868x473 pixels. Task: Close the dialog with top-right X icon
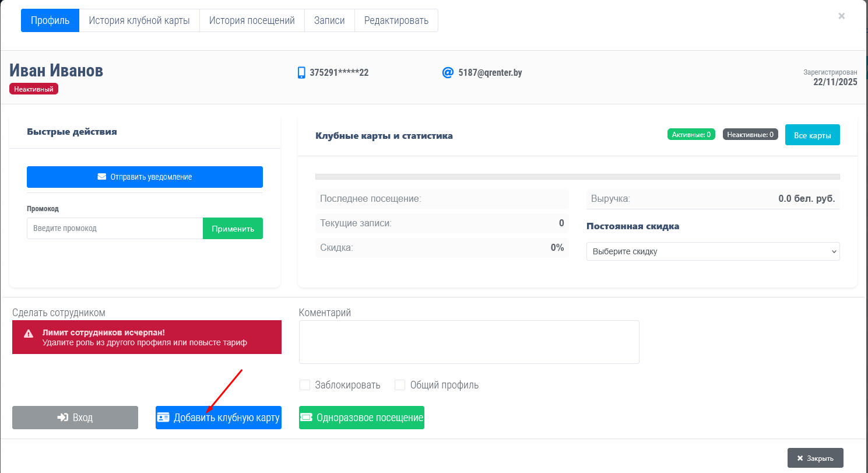click(x=841, y=16)
